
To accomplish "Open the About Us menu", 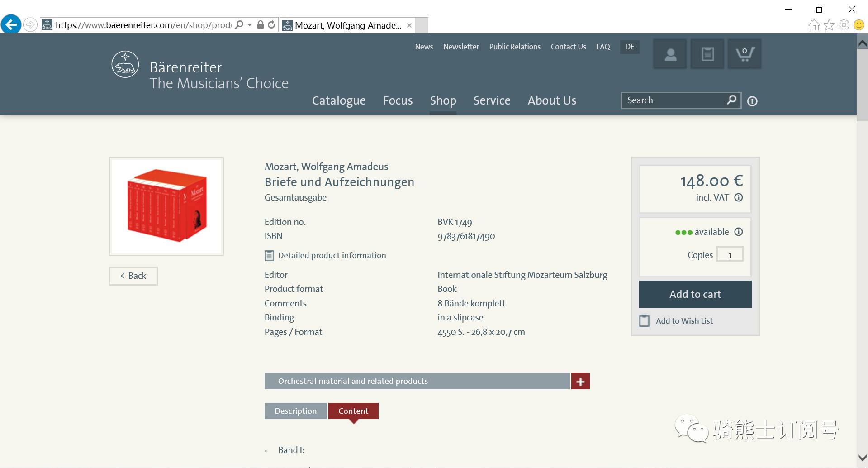I will coord(552,100).
